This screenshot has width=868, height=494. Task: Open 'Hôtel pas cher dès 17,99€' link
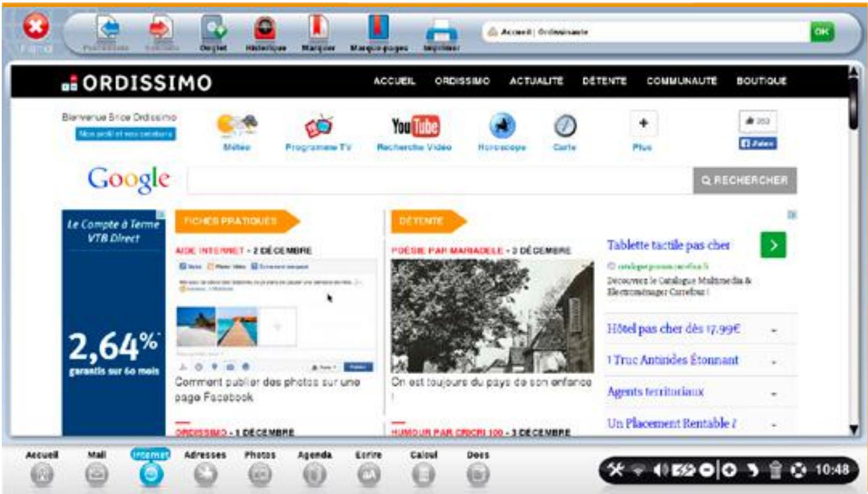[674, 329]
